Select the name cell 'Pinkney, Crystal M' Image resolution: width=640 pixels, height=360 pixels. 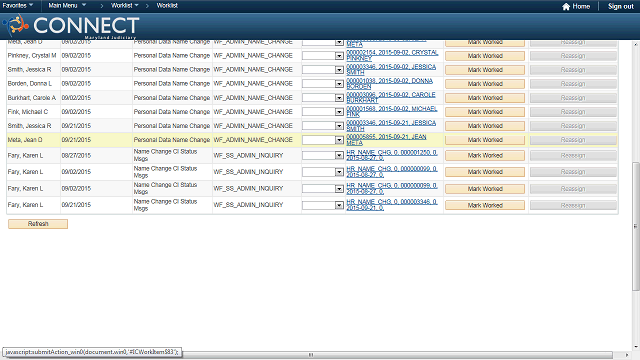pyautogui.click(x=32, y=56)
